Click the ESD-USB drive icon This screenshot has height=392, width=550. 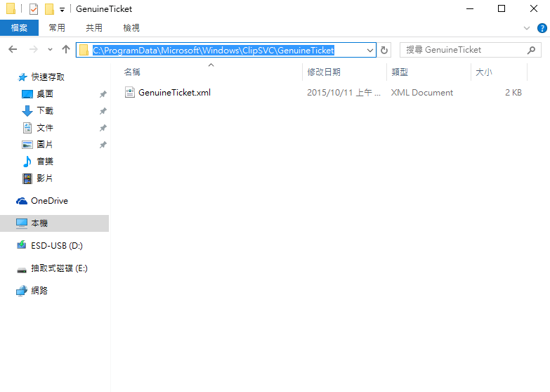coord(22,244)
